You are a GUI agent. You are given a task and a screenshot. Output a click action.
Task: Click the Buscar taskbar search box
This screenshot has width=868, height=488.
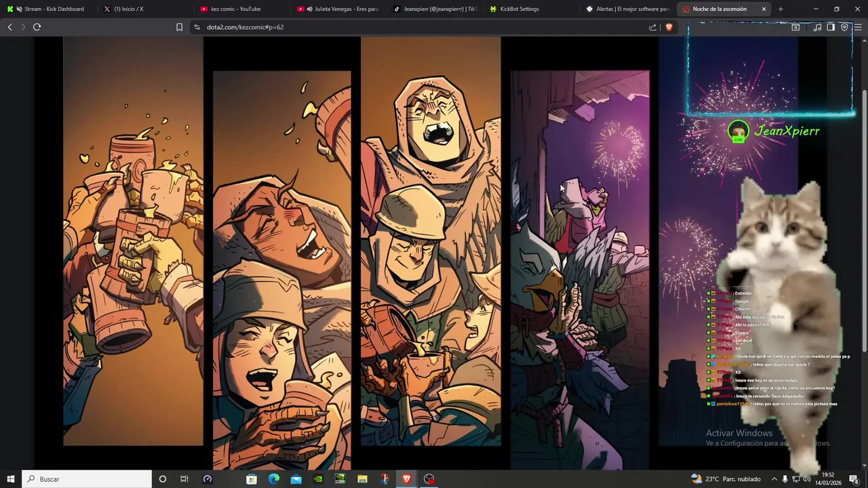click(x=87, y=479)
